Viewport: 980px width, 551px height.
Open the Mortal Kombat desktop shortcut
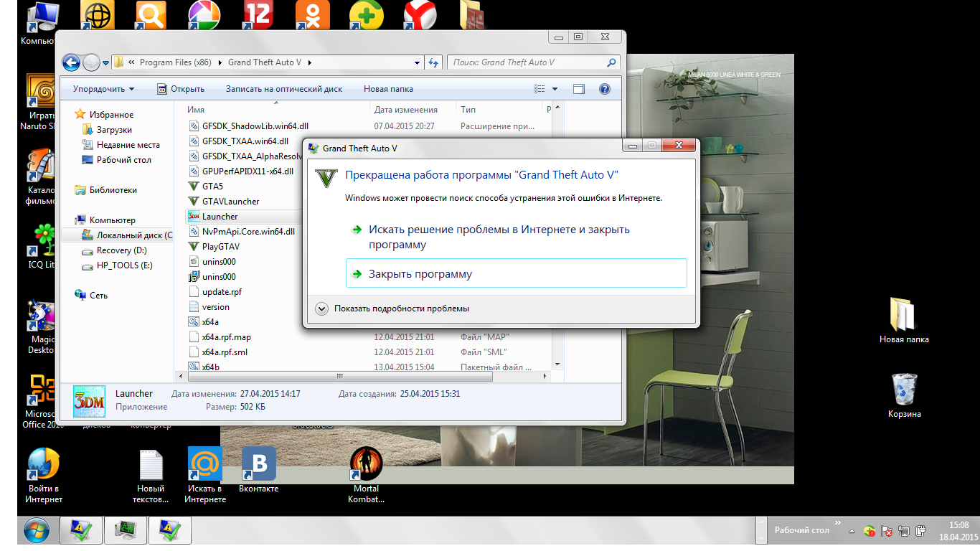(x=366, y=475)
